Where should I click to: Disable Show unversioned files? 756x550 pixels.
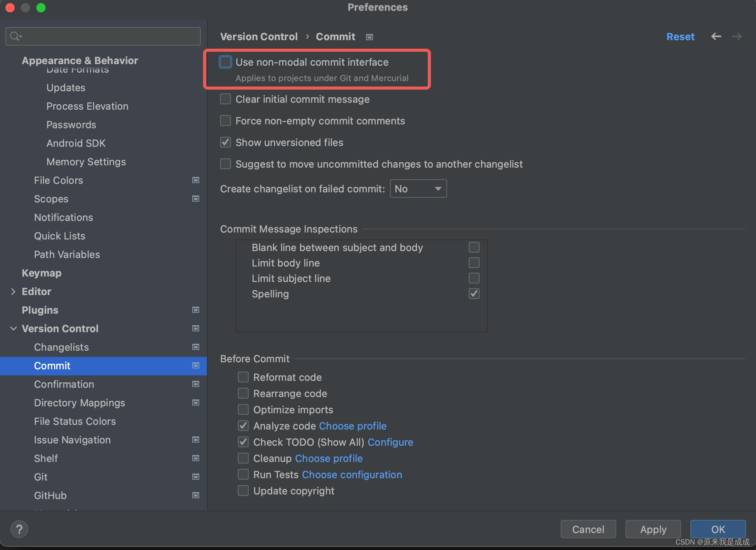click(225, 142)
